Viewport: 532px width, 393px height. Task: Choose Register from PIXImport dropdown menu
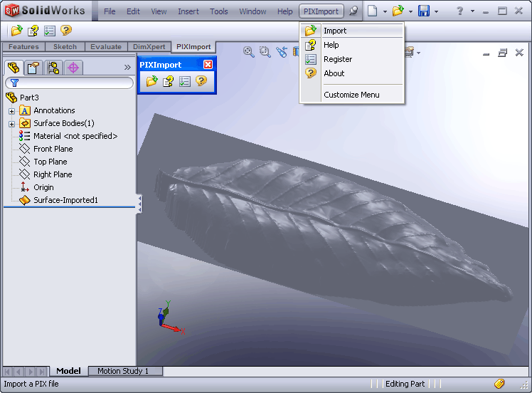tap(353, 59)
